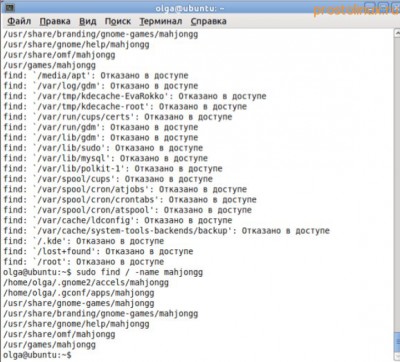The image size is (400, 362).
Task: Click the final olga@ubuntu:~$ prompt
Action: click(x=37, y=355)
